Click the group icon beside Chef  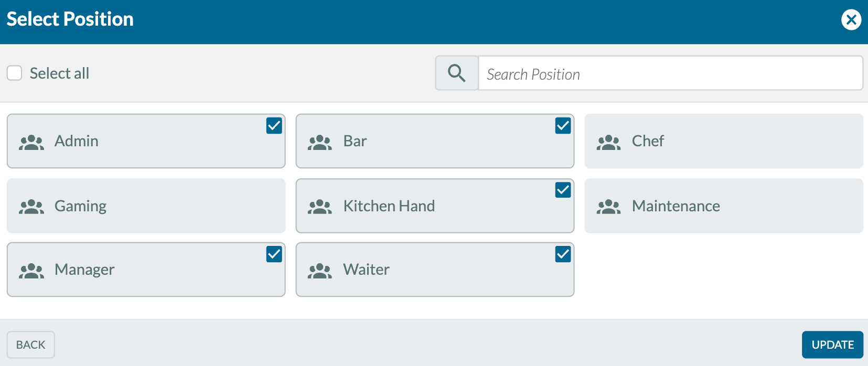(x=608, y=142)
